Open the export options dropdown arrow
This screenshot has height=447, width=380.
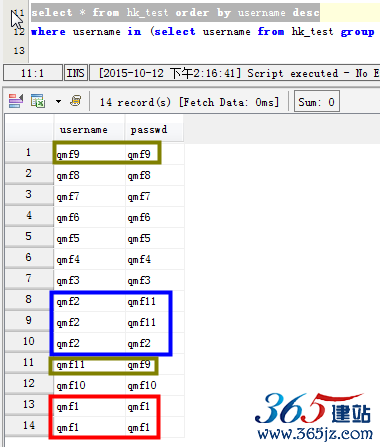tap(58, 101)
